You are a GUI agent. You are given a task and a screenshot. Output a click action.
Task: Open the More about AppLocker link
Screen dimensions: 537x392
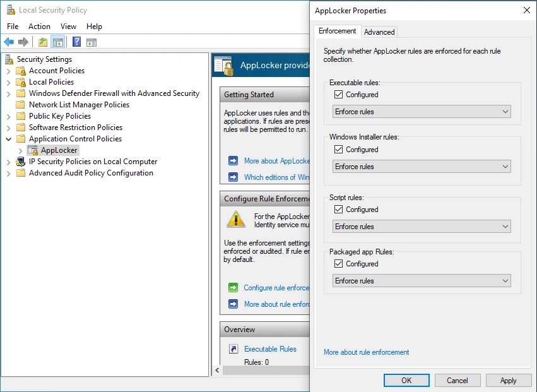277,161
